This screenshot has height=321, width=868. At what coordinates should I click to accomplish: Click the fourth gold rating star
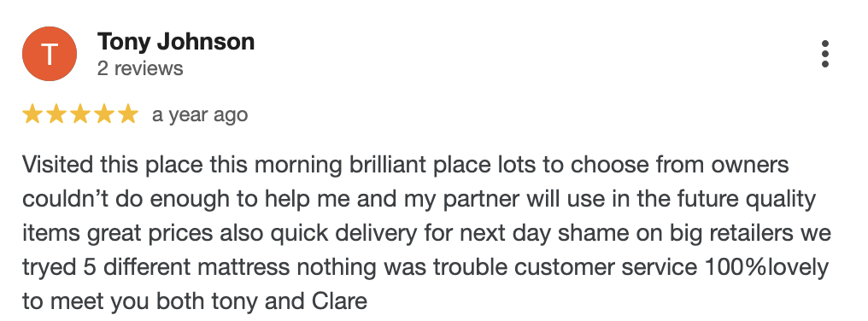coord(103,114)
